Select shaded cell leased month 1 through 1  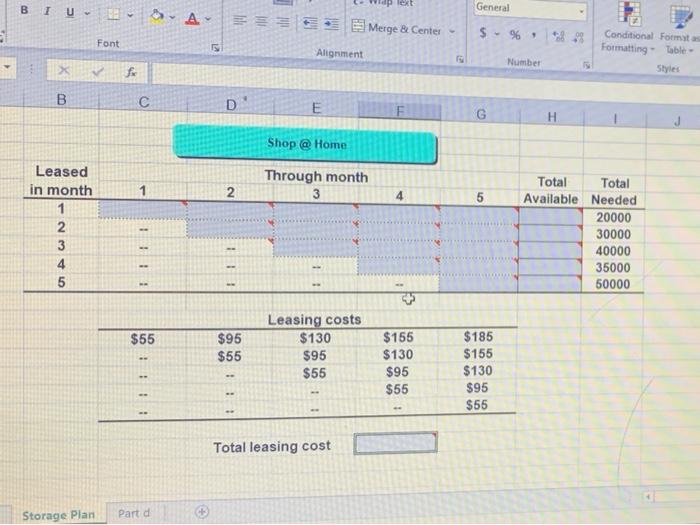click(142, 209)
